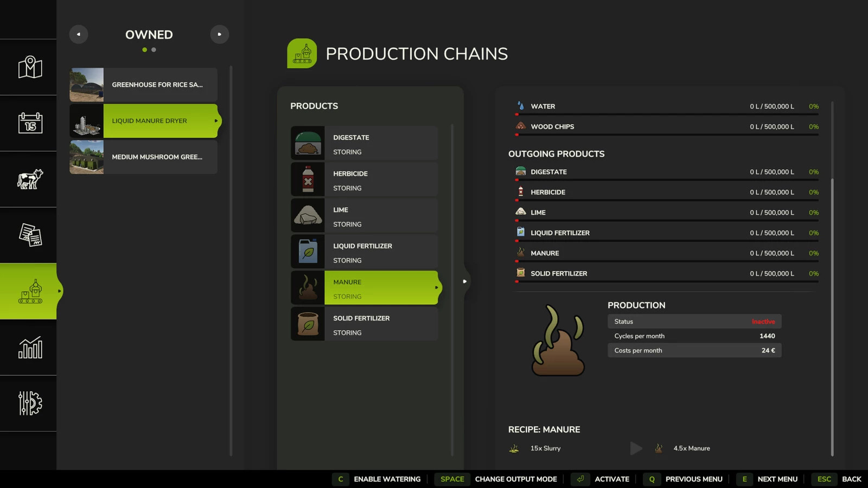The image size is (868, 488).
Task: Select the production chains factory sidebar icon
Action: click(x=30, y=291)
